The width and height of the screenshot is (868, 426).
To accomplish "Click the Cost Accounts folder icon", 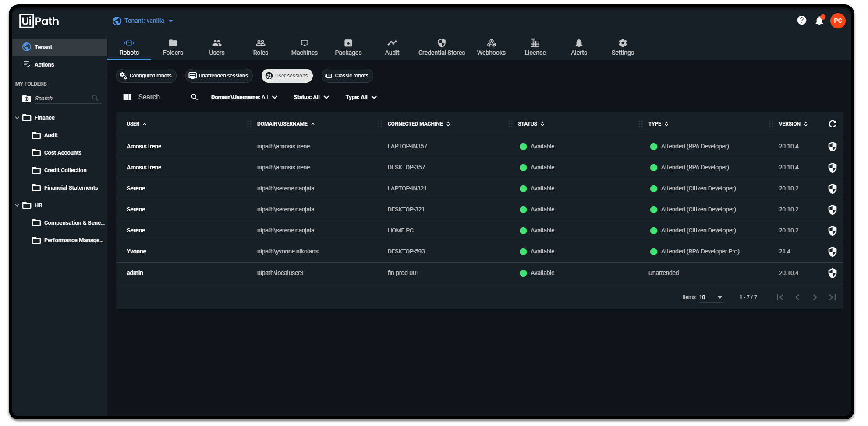I will coord(36,153).
